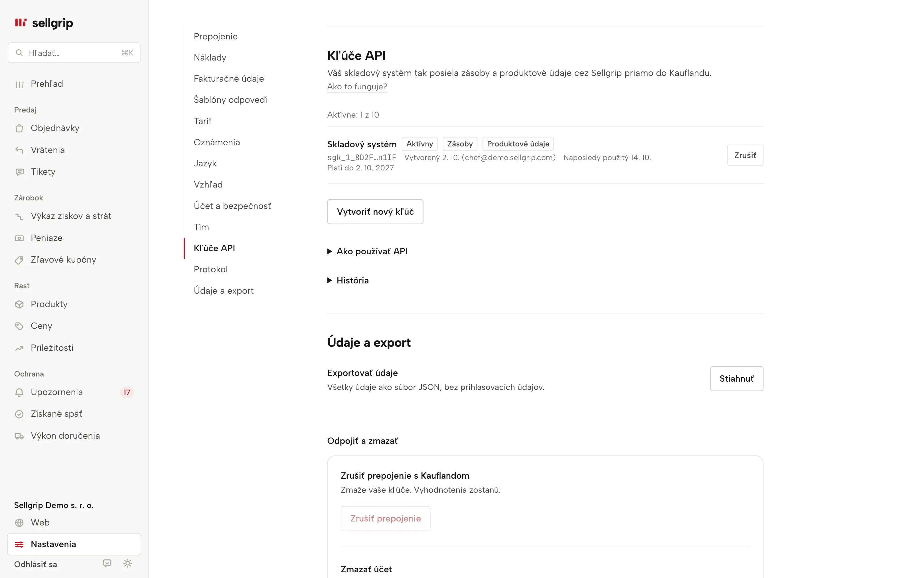Click the Vrátenia return arrow icon
The image size is (924, 578).
point(19,150)
